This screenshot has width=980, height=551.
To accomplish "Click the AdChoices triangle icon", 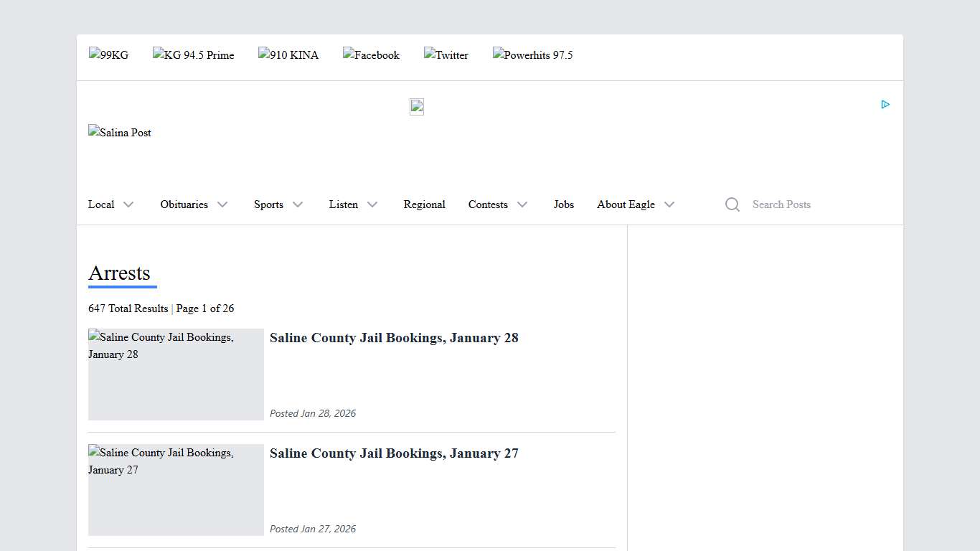I will tap(885, 105).
